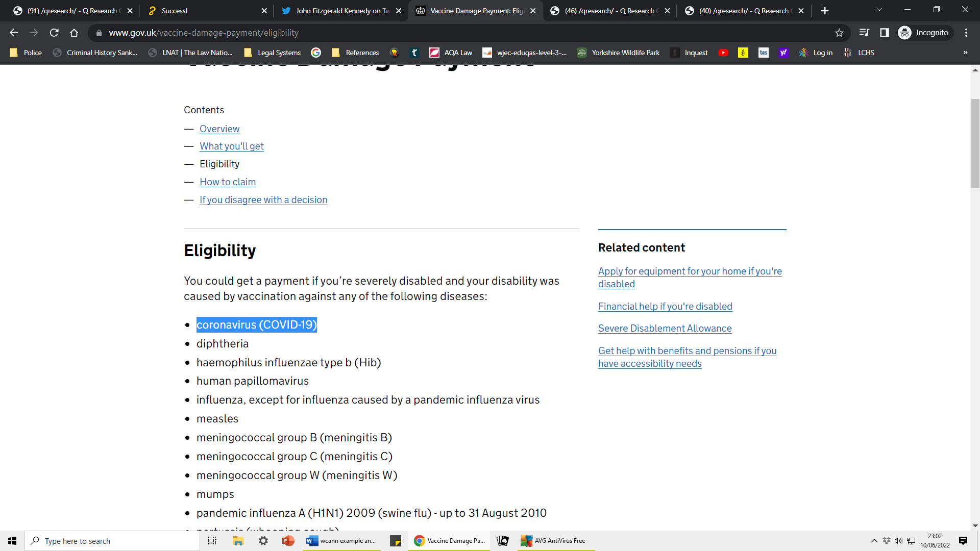
Task: Open the Log in bookmark
Action: click(816, 53)
